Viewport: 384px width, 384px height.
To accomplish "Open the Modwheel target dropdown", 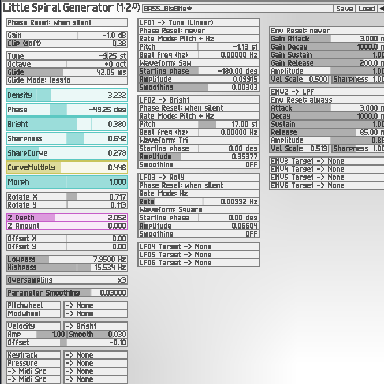I will click(96, 313).
